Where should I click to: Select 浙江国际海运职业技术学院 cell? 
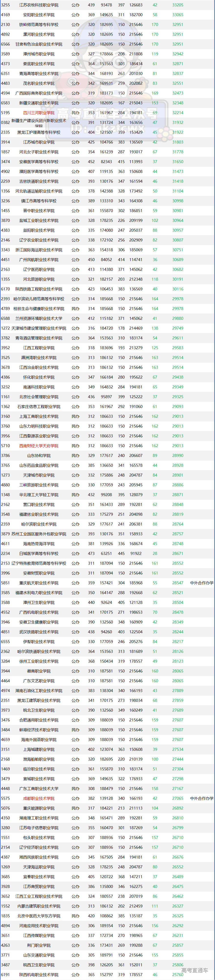pyautogui.click(x=39, y=250)
